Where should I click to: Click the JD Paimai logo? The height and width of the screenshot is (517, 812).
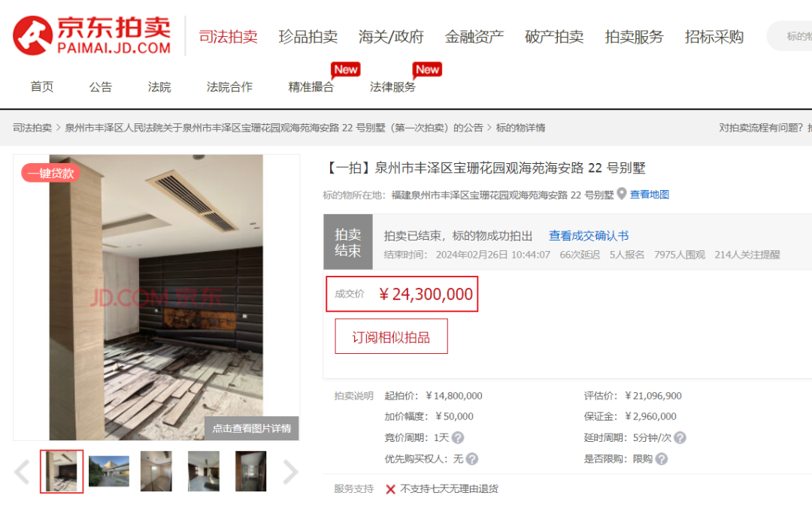(x=92, y=35)
